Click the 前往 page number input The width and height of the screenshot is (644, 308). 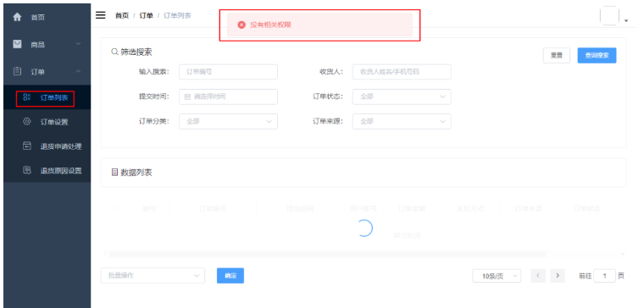coord(604,276)
